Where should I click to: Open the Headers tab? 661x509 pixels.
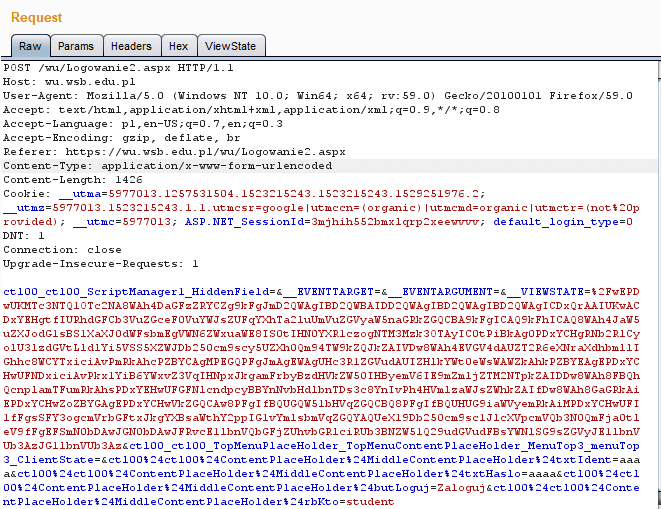[132, 46]
